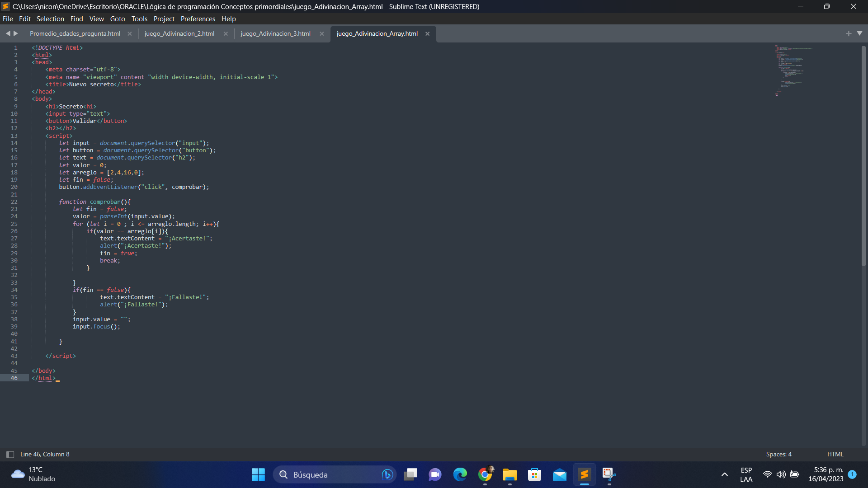Open Wi-Fi network settings icon
The image size is (868, 488).
coord(767,474)
